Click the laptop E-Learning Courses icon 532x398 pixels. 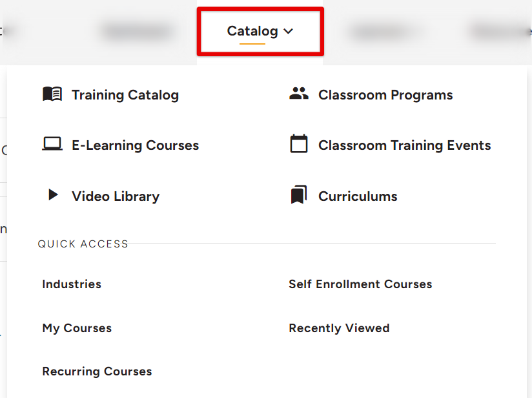[52, 144]
